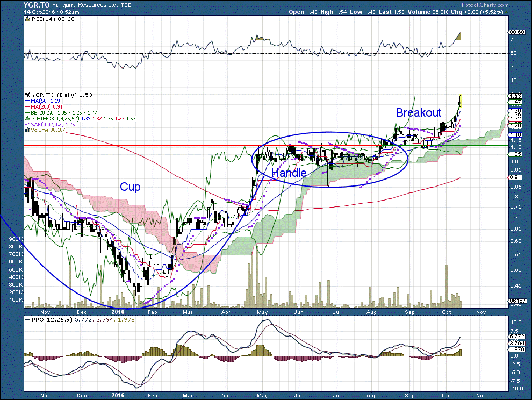Click the RSI(14) 80.68 legend text
Image resolution: width=532 pixels, height=400 pixels.
pyautogui.click(x=53, y=19)
